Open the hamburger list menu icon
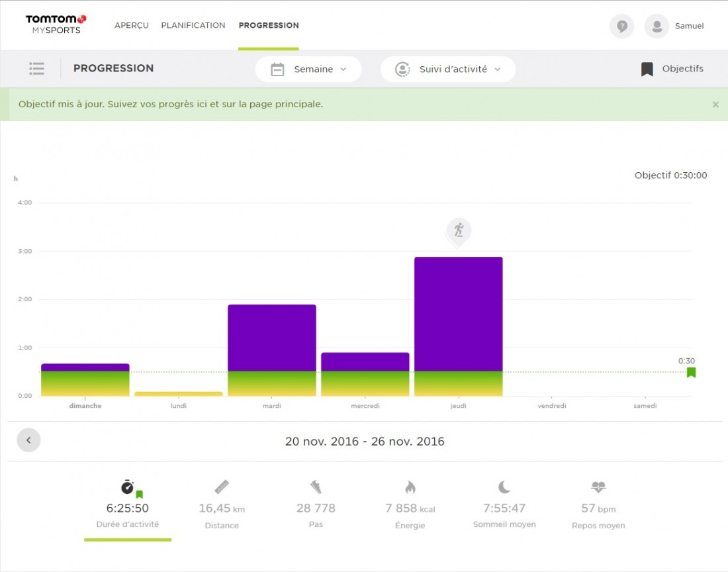 tap(36, 69)
